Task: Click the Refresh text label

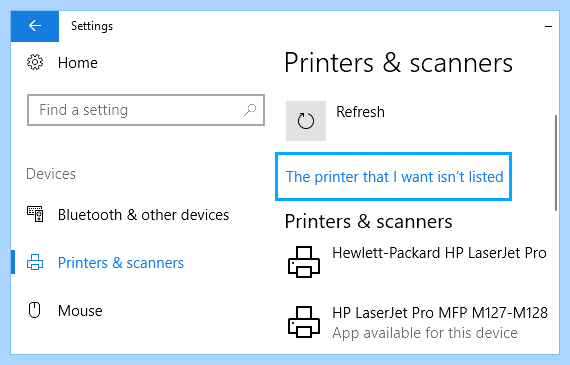Action: (x=360, y=112)
